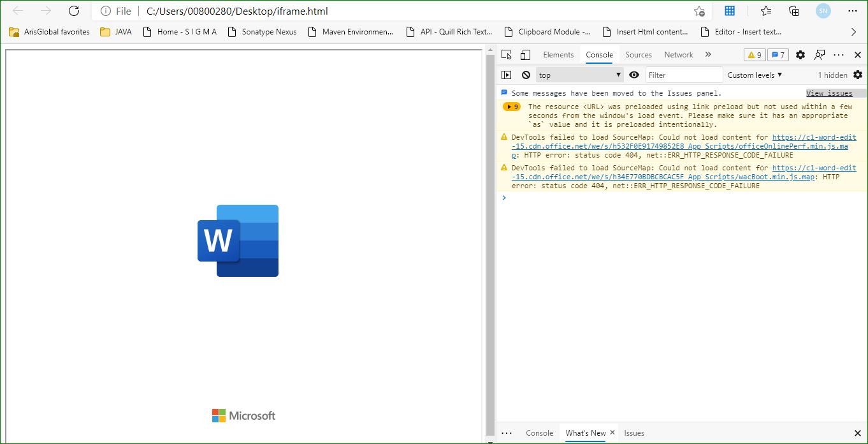The width and height of the screenshot is (868, 444).
Task: Select the drawer Console tab
Action: 539,433
